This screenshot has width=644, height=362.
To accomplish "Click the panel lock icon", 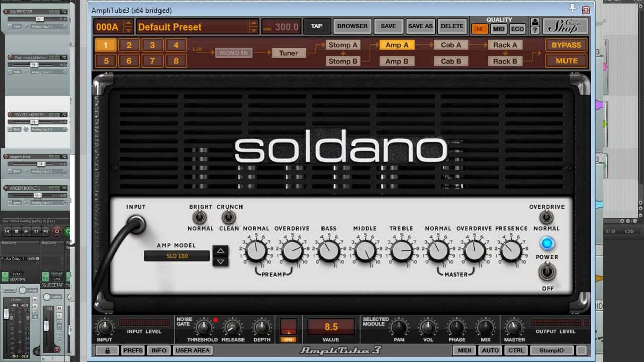I will pyautogui.click(x=107, y=350).
